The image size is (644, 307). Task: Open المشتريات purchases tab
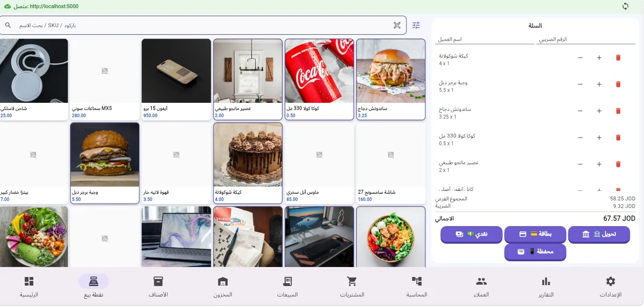pyautogui.click(x=352, y=287)
